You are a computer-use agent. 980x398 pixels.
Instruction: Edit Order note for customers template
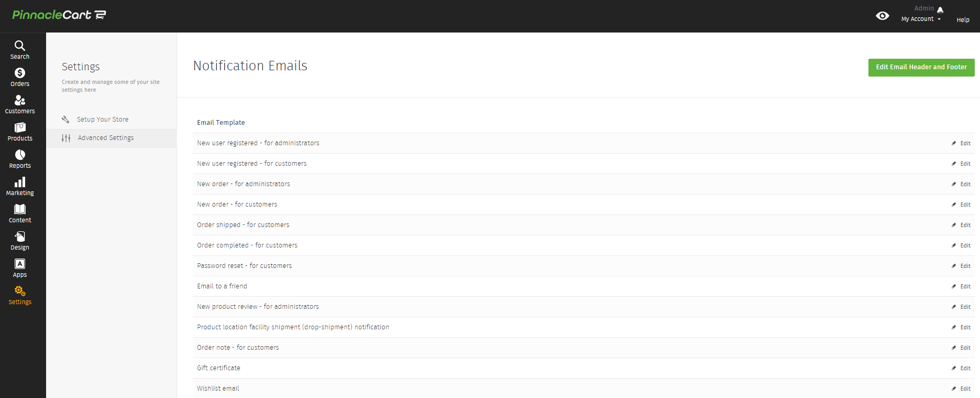[961, 348]
